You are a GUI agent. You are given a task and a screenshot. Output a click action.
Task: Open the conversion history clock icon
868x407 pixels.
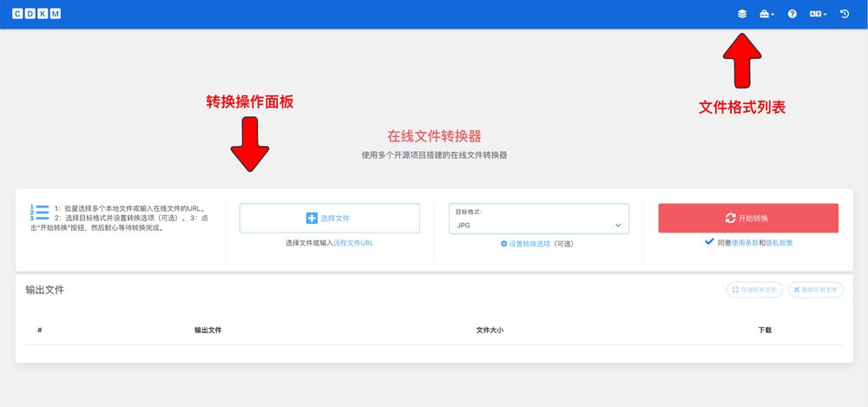point(845,14)
